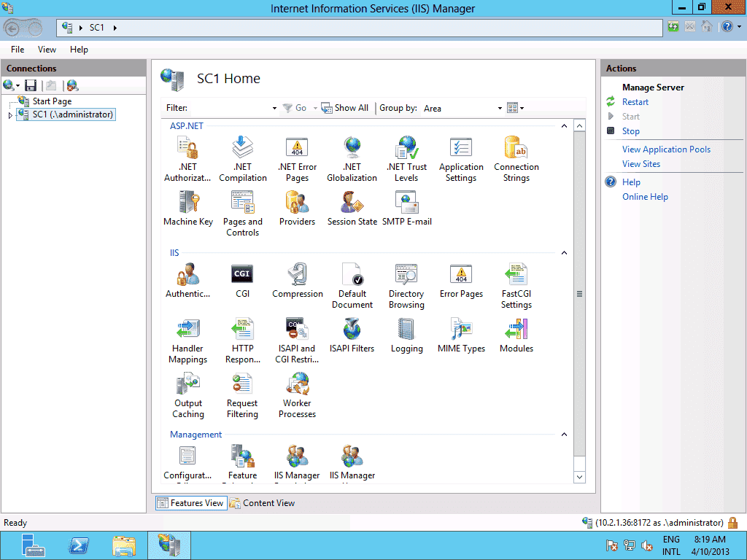Open the Help menu
Image resolution: width=747 pixels, height=560 pixels.
pos(79,50)
